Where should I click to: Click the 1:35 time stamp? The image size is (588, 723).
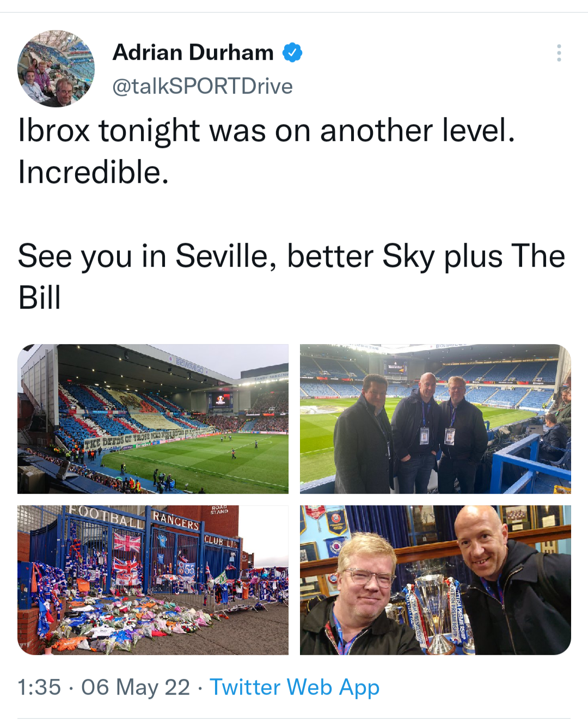click(x=39, y=687)
